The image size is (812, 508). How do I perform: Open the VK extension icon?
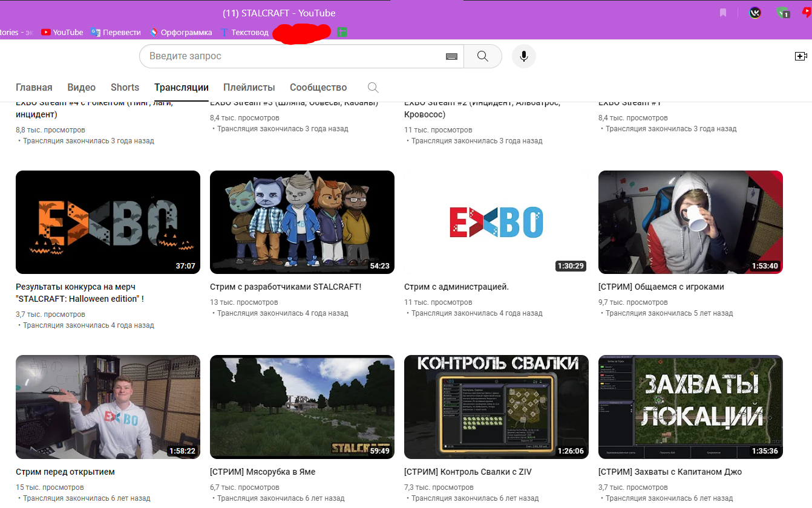click(x=755, y=13)
